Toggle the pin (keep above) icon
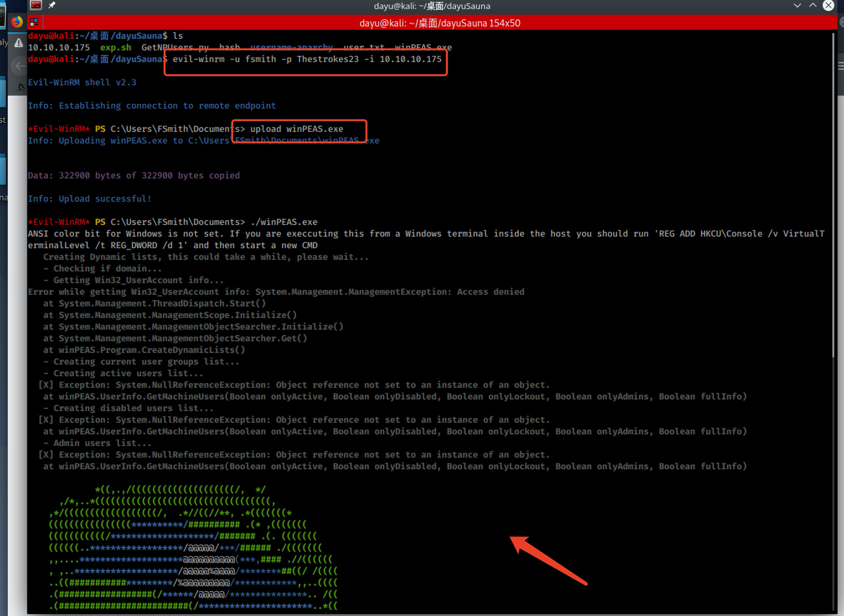 click(x=52, y=5)
